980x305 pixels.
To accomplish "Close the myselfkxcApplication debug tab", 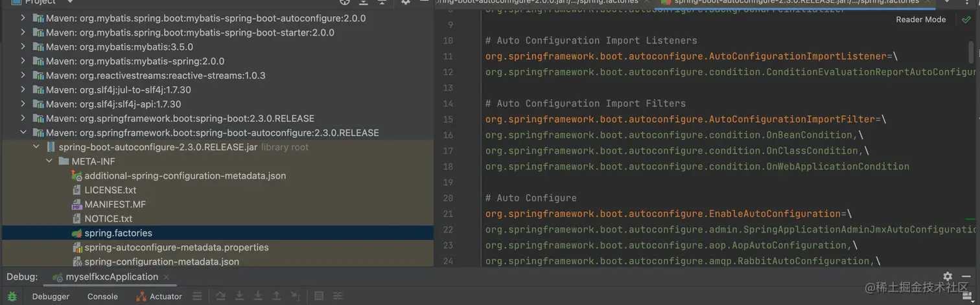I will click(167, 277).
